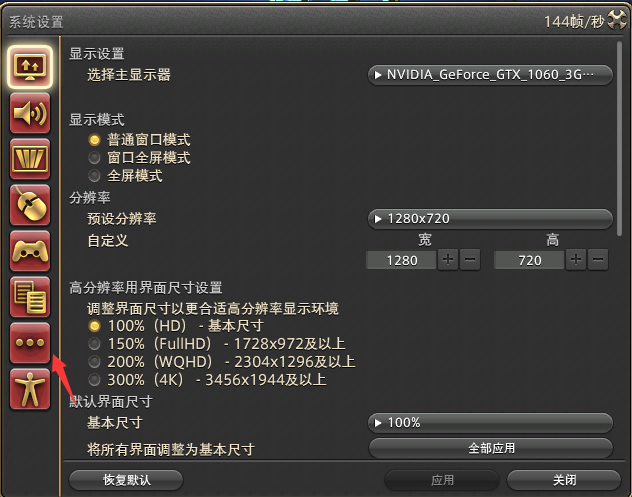Click the 恢复默认 button
The height and width of the screenshot is (497, 632).
click(x=126, y=480)
